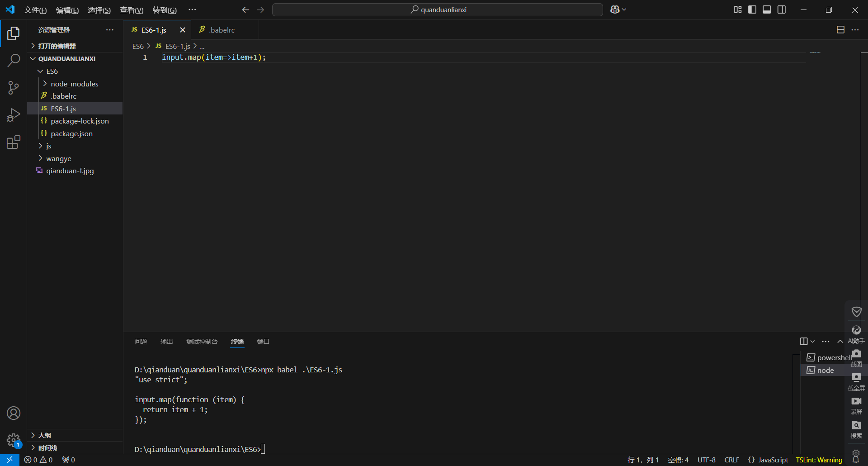Expand the node_modules folder

pyautogui.click(x=75, y=84)
